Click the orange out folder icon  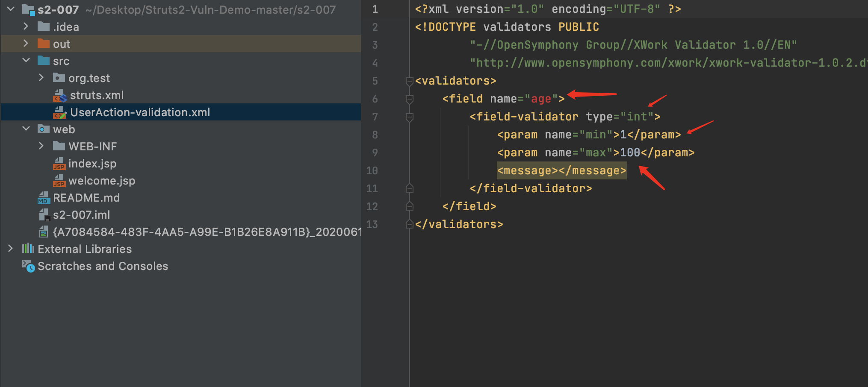pos(44,44)
